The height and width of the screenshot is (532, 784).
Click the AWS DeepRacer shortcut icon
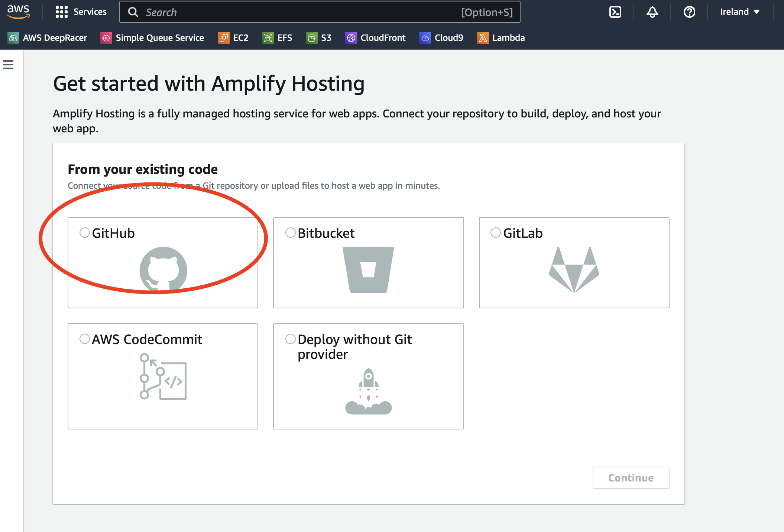pos(13,38)
